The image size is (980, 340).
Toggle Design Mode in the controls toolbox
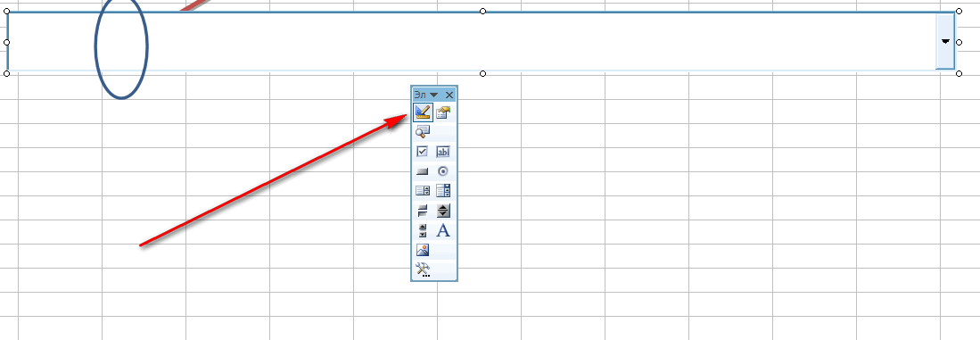click(423, 112)
